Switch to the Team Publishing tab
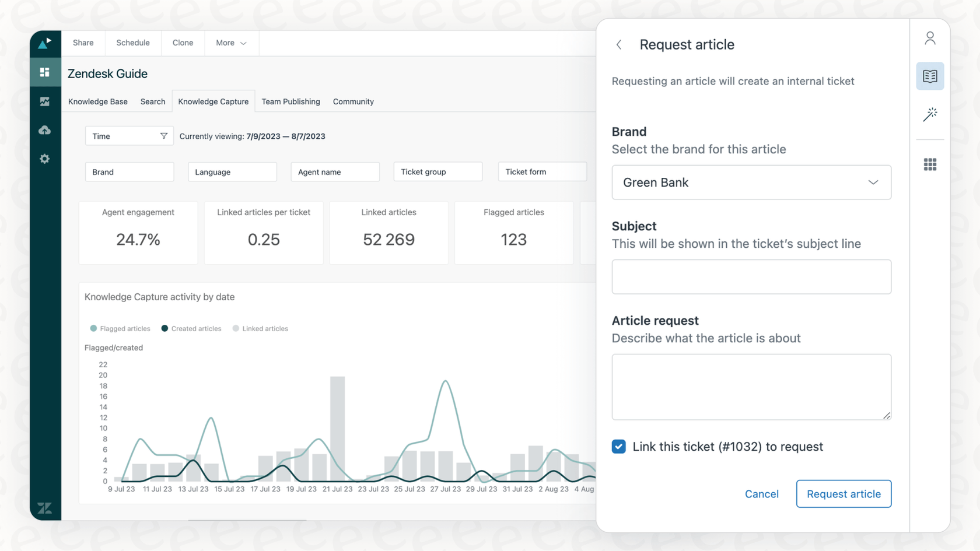This screenshot has height=551, width=980. coord(290,101)
